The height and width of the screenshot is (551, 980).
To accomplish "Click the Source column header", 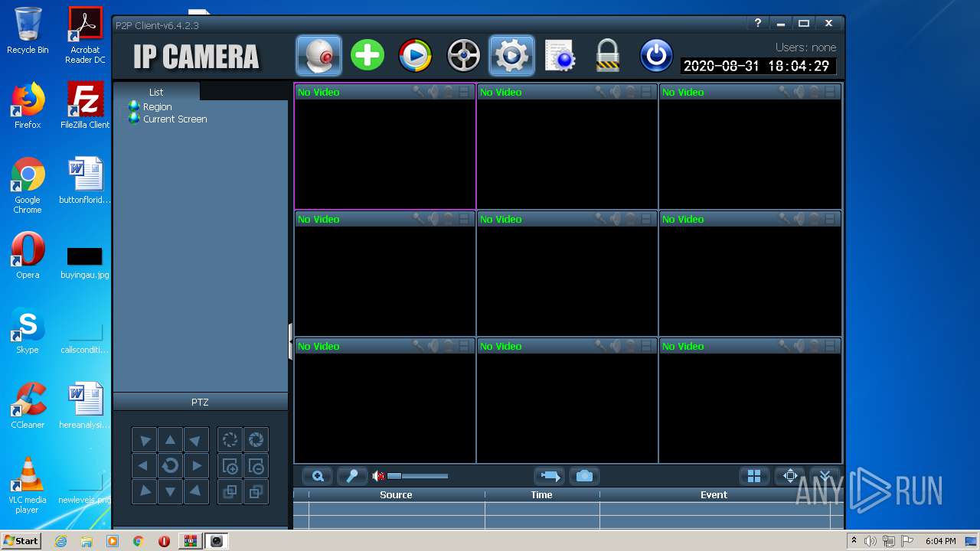I will tap(396, 495).
